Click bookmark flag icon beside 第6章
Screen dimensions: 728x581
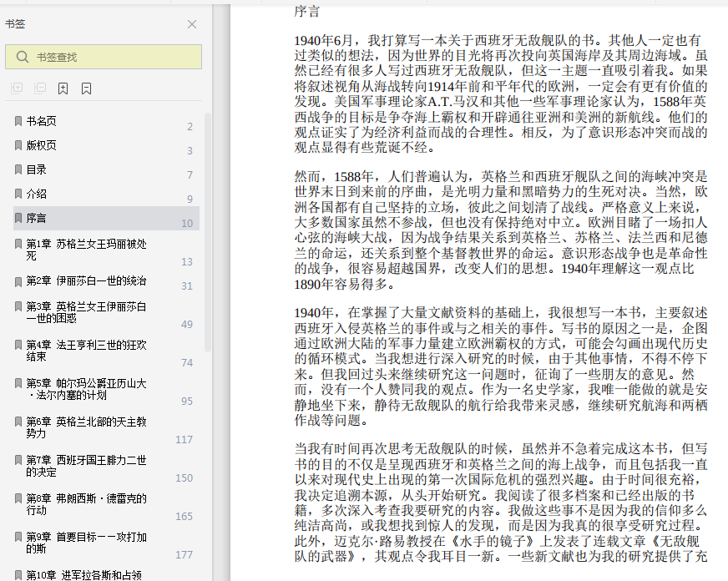pyautogui.click(x=18, y=422)
